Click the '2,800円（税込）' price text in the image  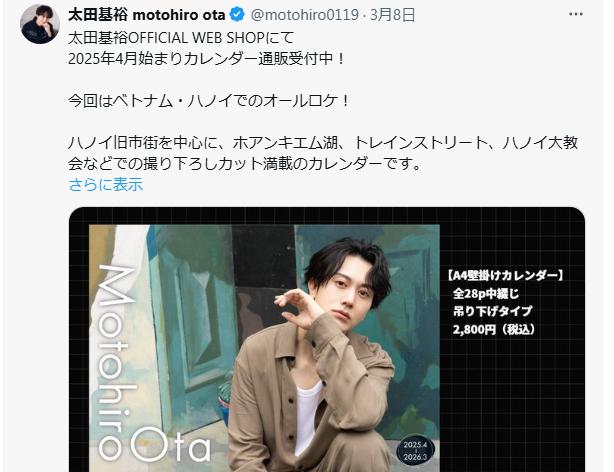point(493,329)
